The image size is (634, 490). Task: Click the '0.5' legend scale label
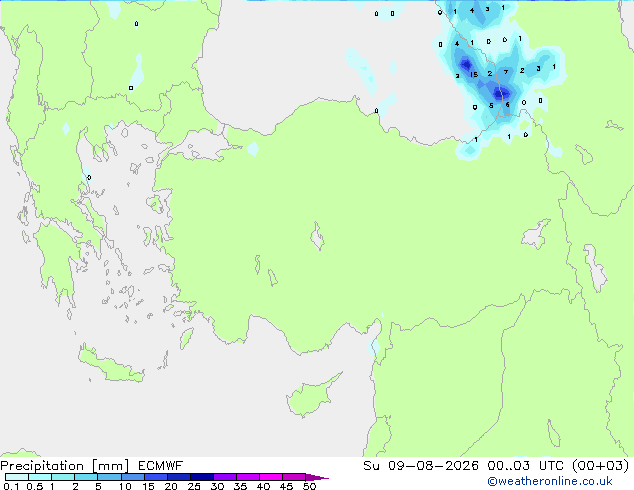coord(34,486)
